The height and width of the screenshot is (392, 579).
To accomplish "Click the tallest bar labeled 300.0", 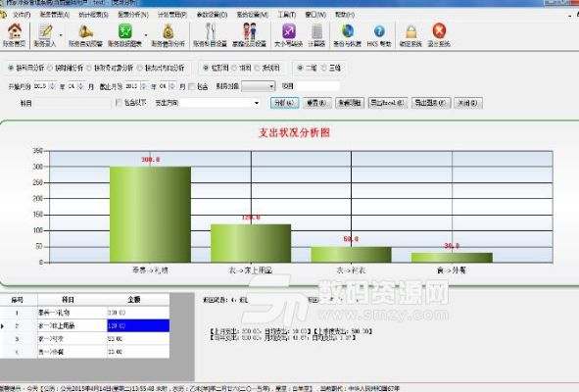I will (x=150, y=215).
